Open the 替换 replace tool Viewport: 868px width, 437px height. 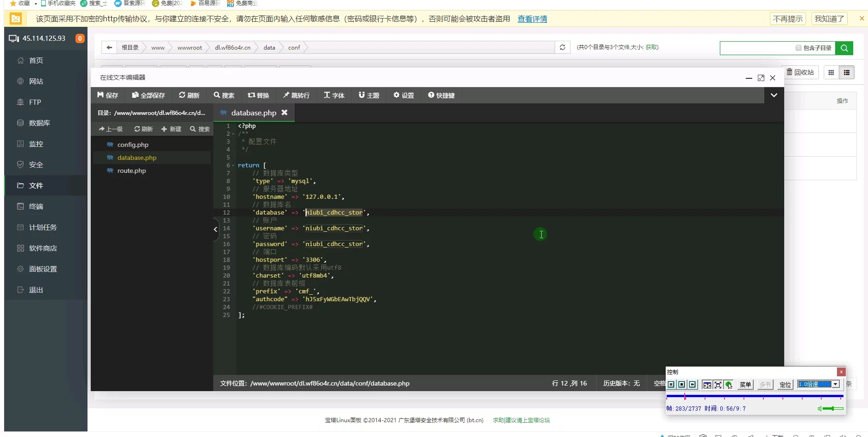tap(258, 95)
